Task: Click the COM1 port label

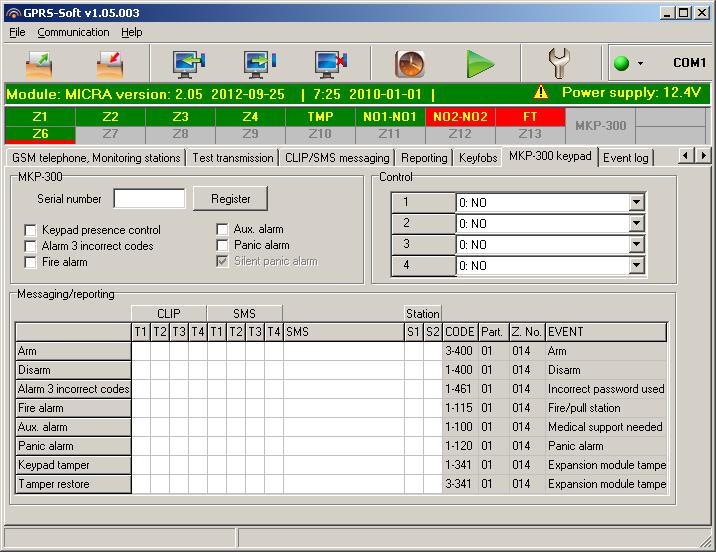Action: (x=689, y=63)
